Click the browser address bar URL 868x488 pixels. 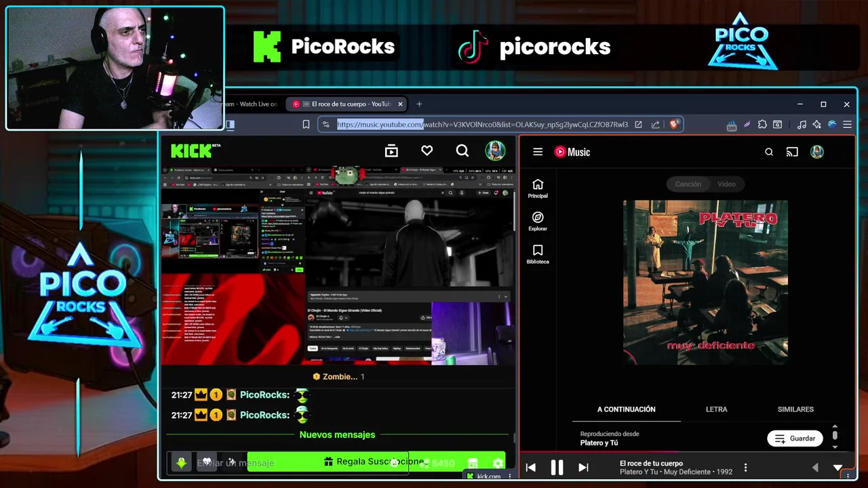[482, 125]
